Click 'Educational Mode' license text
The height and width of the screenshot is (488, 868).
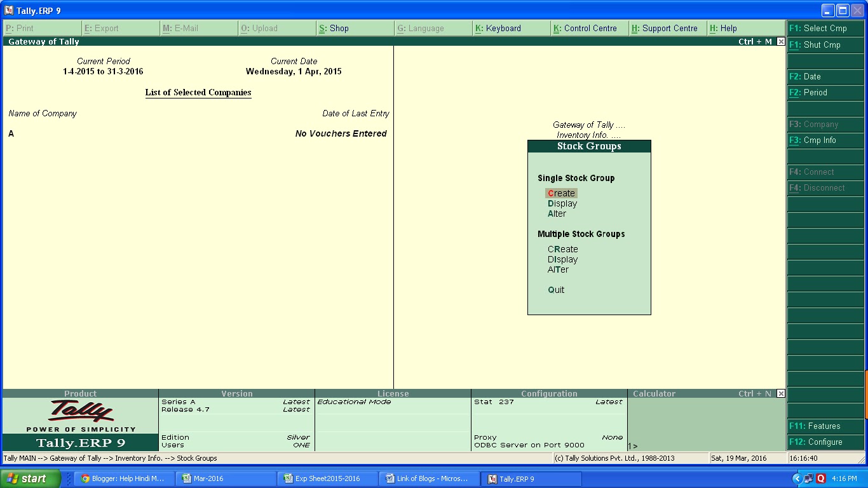coord(354,402)
